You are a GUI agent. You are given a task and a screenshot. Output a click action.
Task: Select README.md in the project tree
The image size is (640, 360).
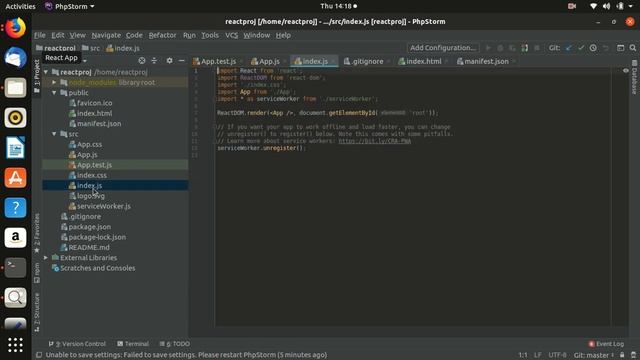coord(89,247)
